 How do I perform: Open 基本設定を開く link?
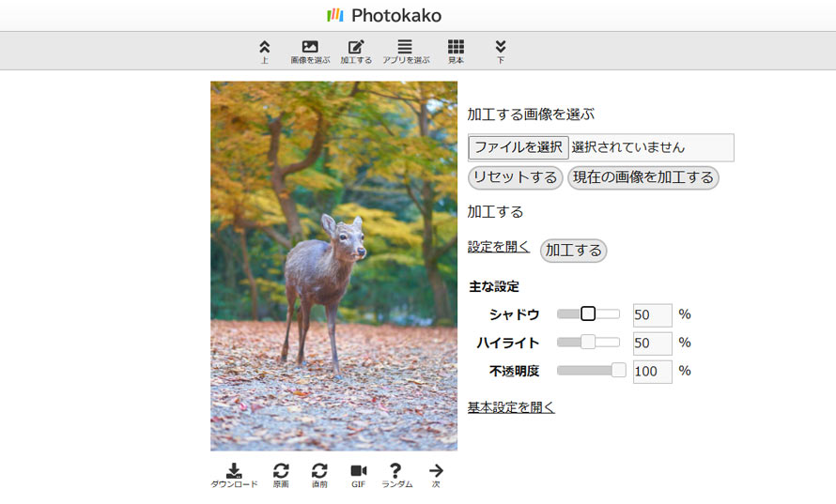[x=511, y=407]
